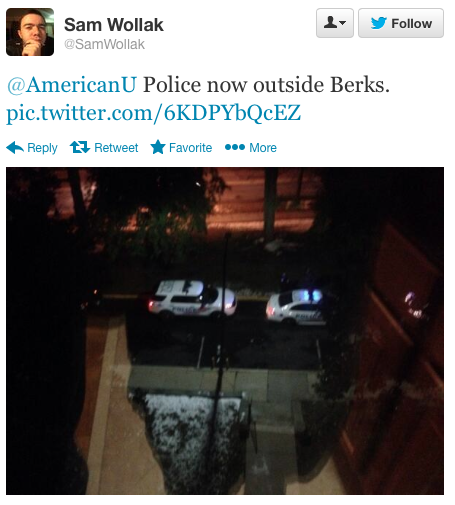Select the Favorite text label
Image resolution: width=455 pixels, height=505 pixels.
pos(190,148)
